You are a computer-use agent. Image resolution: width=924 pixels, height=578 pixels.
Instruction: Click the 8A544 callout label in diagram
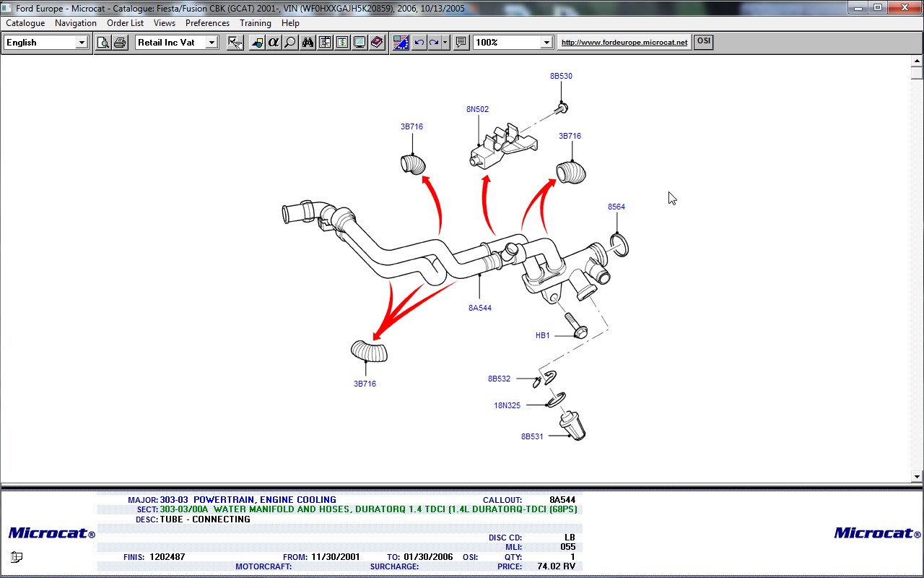(479, 308)
